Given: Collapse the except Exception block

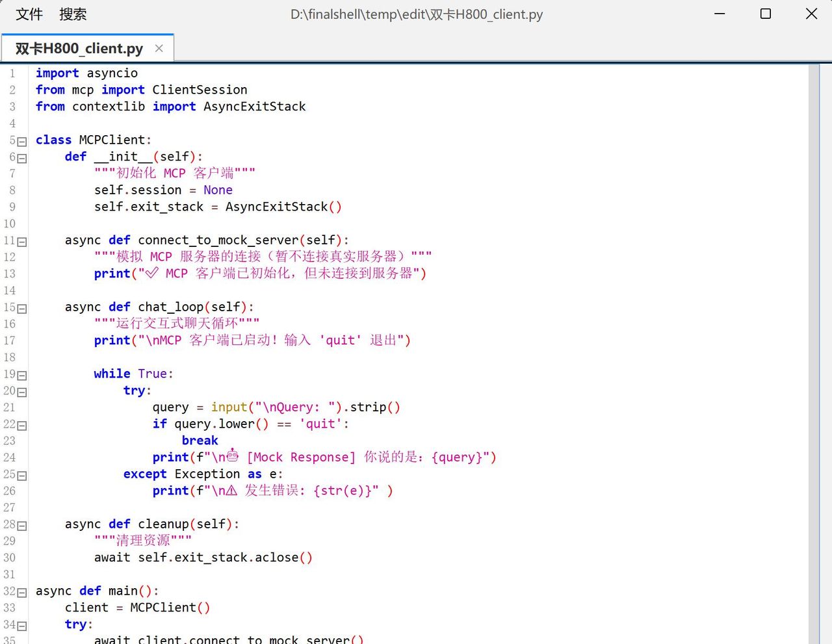Looking at the screenshot, I should pos(22,476).
